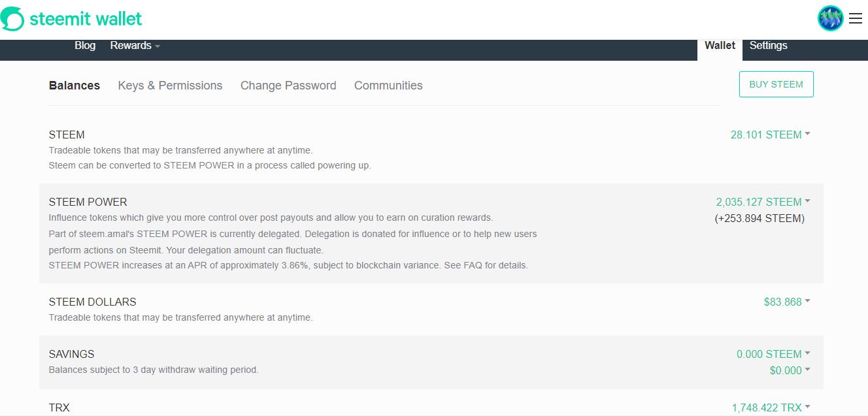Select the Balances tab
This screenshot has height=416, width=868.
tap(75, 86)
